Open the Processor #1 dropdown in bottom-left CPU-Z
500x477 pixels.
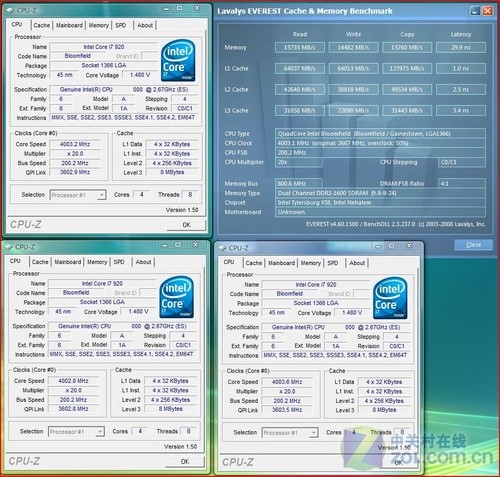(100, 432)
